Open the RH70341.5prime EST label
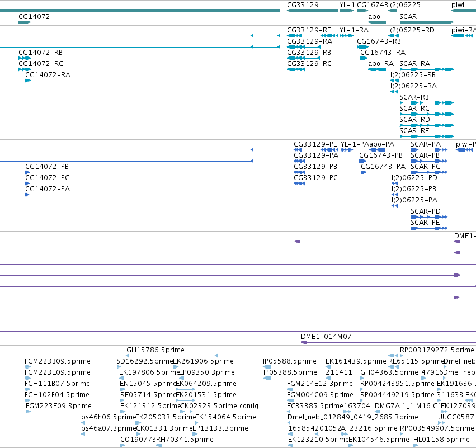476x448 pixels. 185,440
